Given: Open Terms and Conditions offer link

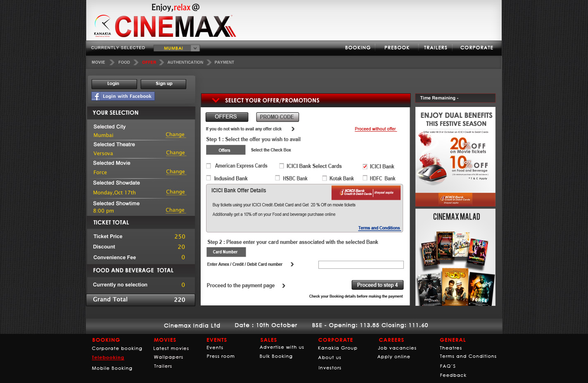Looking at the screenshot, I should (379, 228).
